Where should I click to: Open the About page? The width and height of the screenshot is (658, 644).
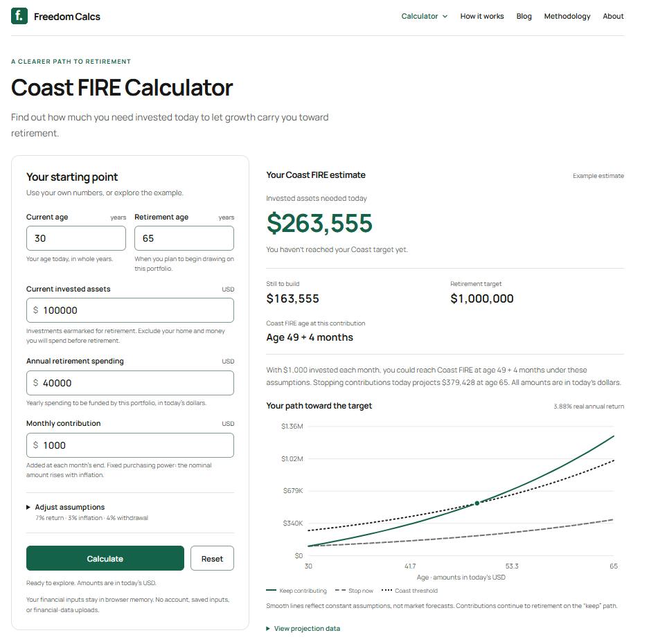613,16
